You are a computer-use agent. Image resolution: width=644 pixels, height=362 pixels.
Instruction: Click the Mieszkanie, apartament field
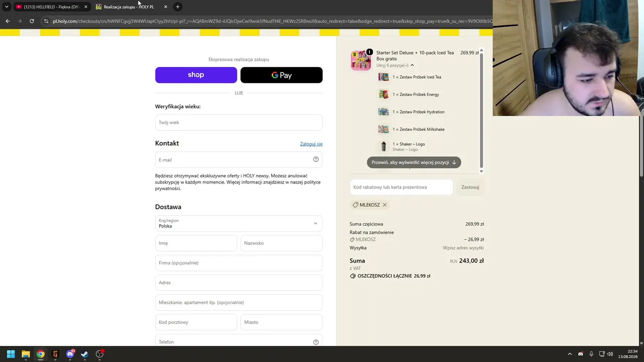click(238, 302)
